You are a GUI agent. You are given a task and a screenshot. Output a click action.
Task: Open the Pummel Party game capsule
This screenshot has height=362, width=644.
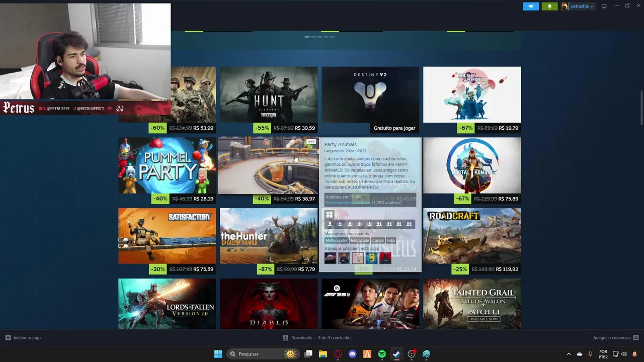[x=167, y=165]
